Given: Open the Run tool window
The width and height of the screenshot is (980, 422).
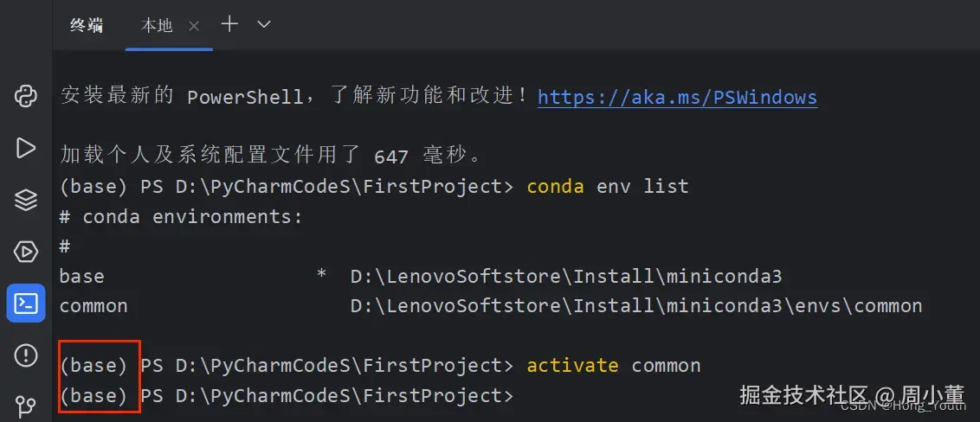Looking at the screenshot, I should (x=26, y=148).
